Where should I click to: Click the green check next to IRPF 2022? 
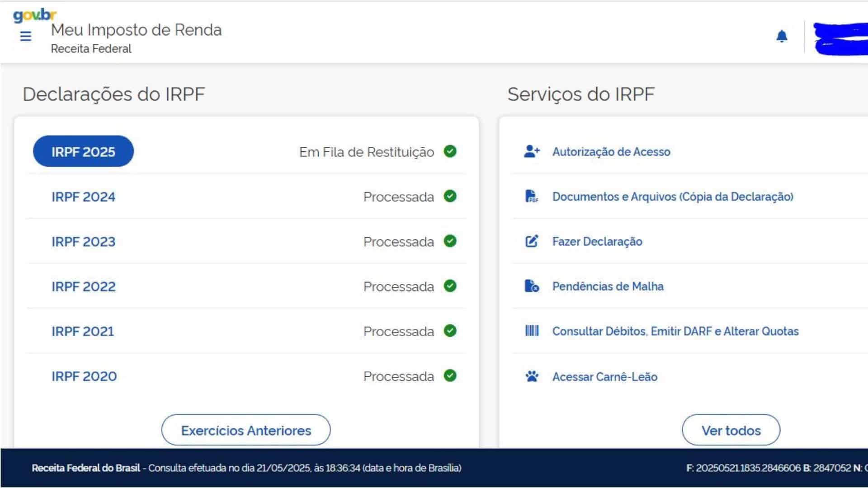(450, 286)
